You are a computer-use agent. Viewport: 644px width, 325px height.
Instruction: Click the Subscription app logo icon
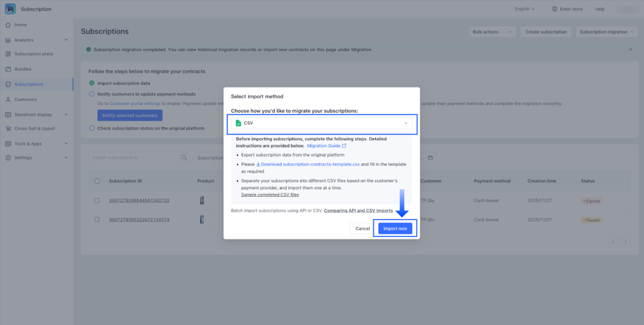point(10,9)
